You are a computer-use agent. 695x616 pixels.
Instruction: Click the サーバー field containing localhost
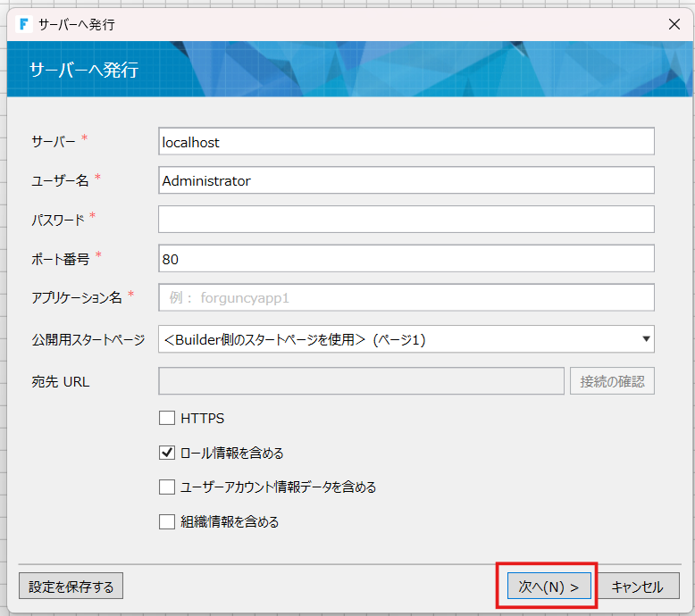click(406, 142)
